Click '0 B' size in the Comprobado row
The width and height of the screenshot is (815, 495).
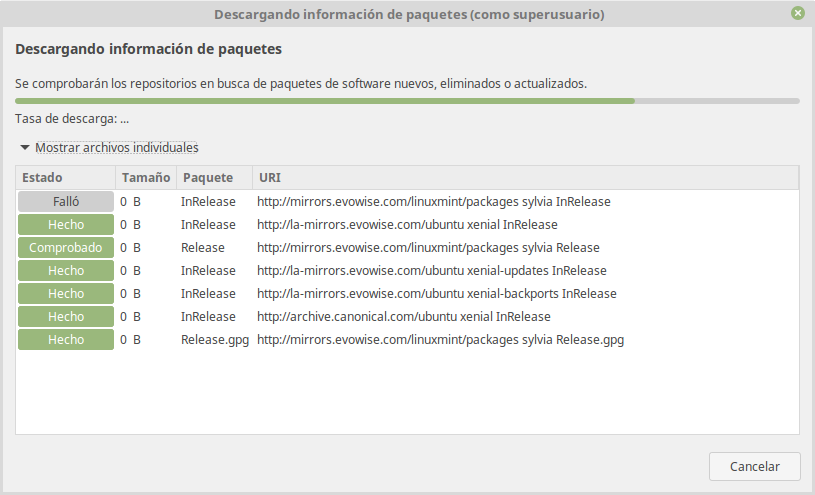pos(130,248)
